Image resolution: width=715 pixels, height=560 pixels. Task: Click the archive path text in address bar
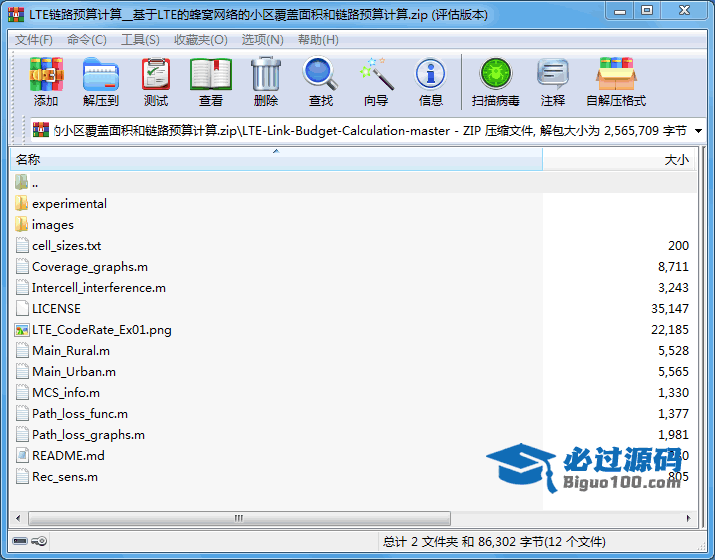[370, 131]
